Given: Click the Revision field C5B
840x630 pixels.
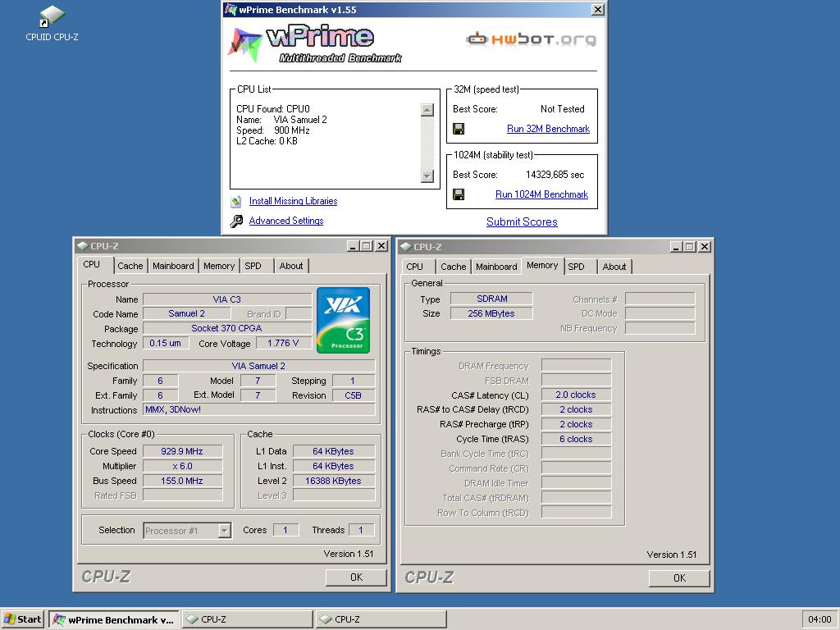Looking at the screenshot, I should 353,395.
